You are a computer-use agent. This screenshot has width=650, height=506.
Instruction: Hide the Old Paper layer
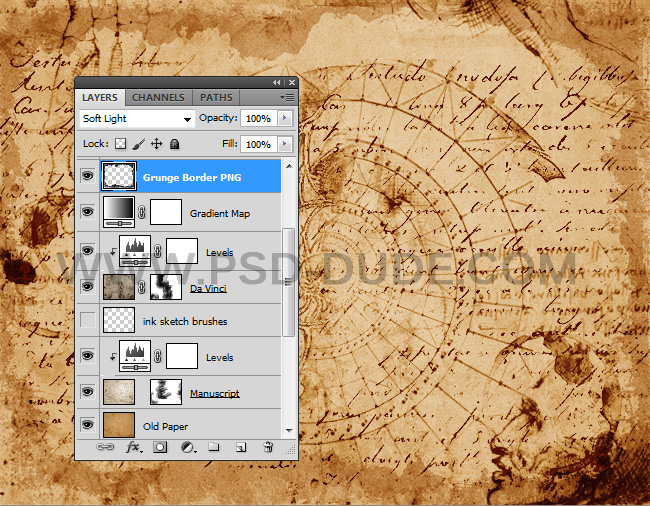coord(88,426)
